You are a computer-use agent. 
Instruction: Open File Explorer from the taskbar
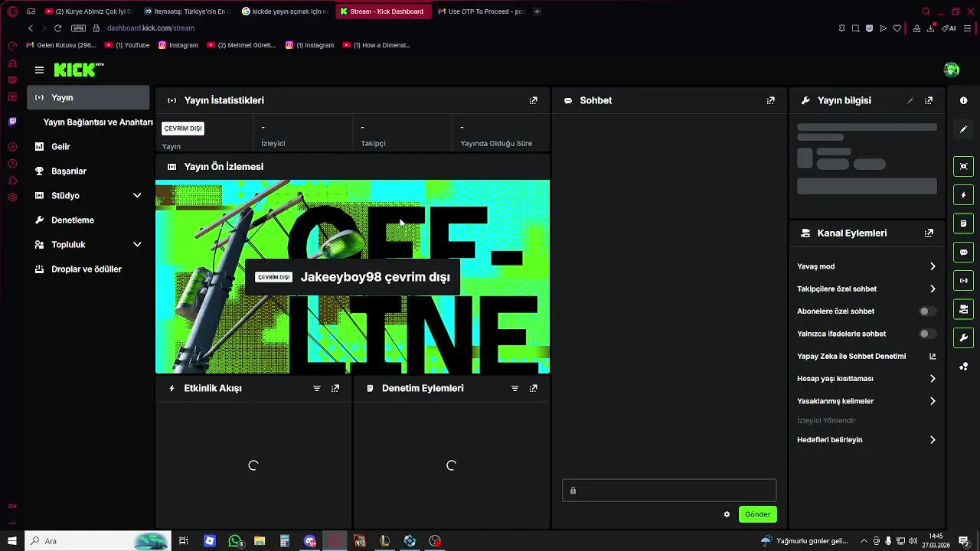pos(260,541)
